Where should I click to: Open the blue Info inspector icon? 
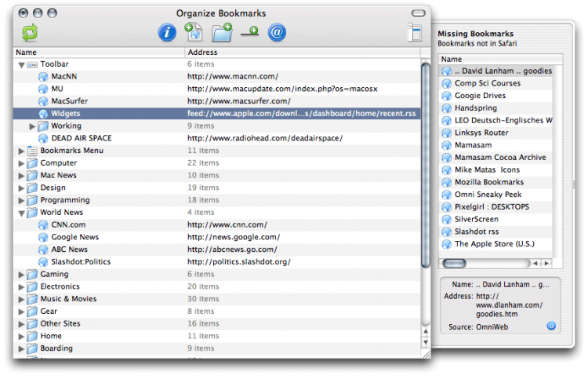click(167, 33)
